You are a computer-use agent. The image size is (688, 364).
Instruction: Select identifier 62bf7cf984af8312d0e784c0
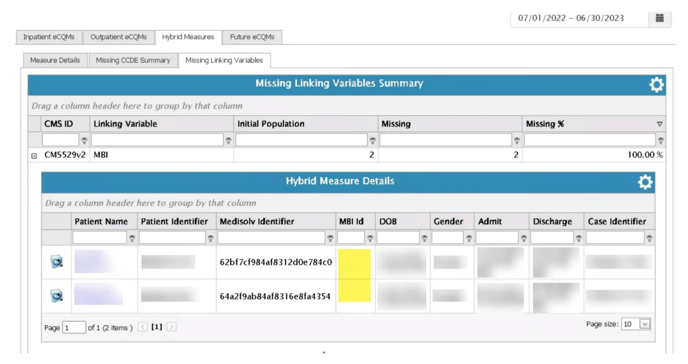pos(276,262)
